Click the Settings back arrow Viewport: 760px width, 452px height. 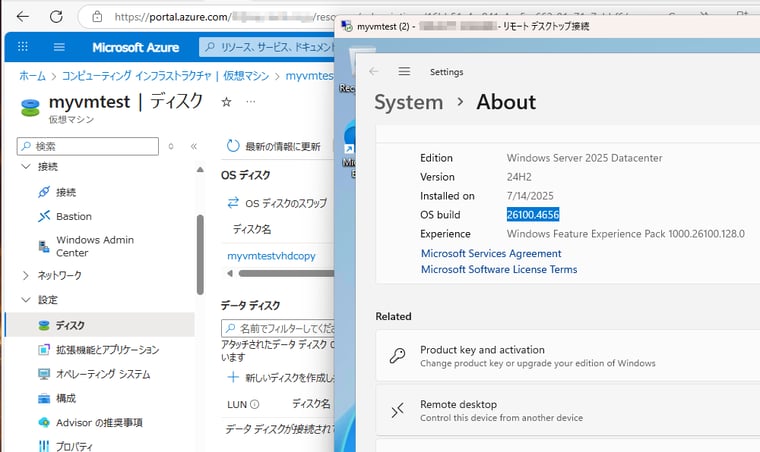coord(373,72)
